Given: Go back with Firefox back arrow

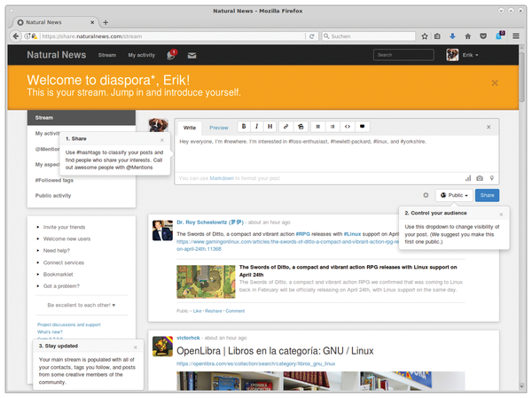Looking at the screenshot, I should point(16,36).
